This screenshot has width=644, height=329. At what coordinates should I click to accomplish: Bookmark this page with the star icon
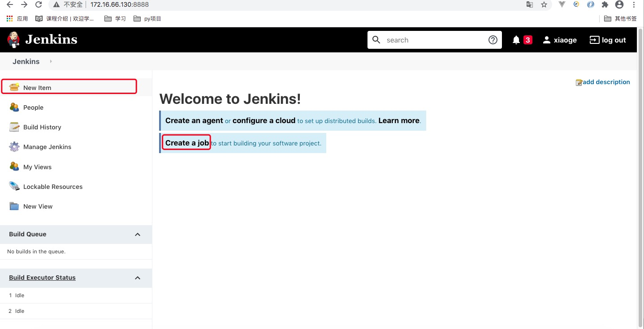[544, 4]
